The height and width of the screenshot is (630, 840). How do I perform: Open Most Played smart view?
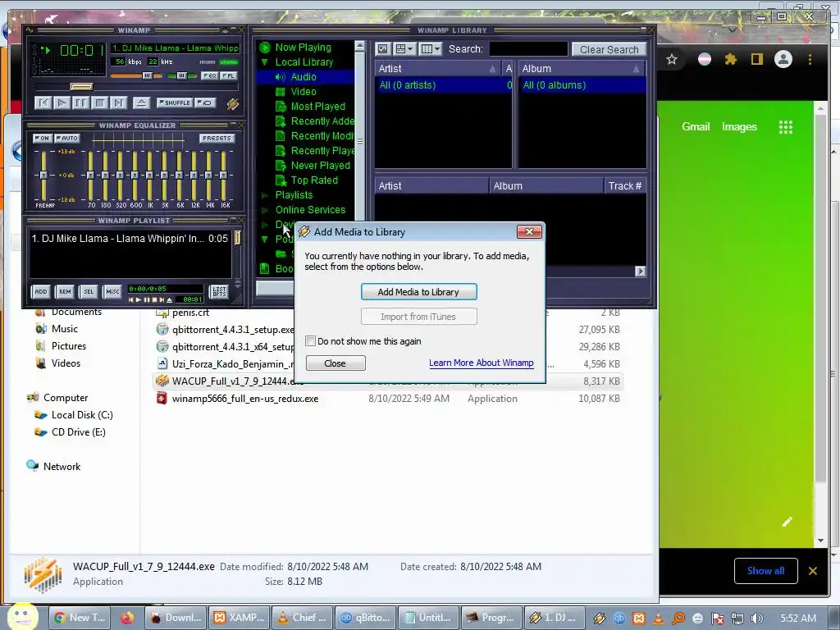(317, 107)
